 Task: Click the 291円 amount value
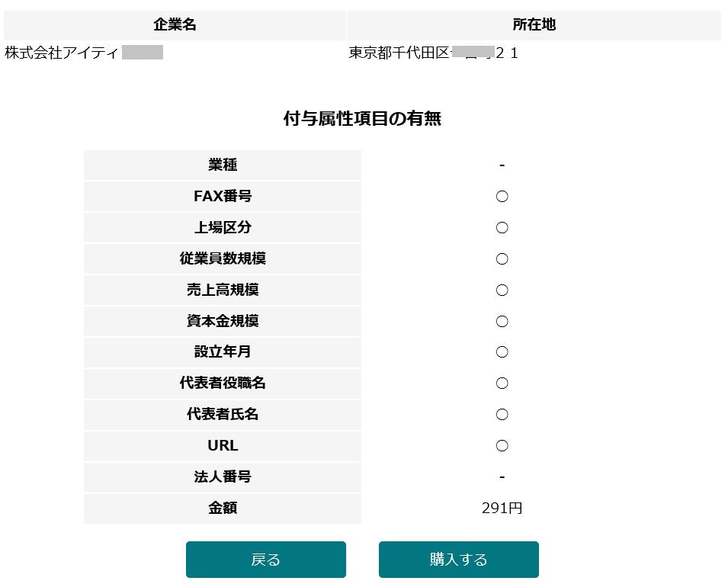pos(502,508)
